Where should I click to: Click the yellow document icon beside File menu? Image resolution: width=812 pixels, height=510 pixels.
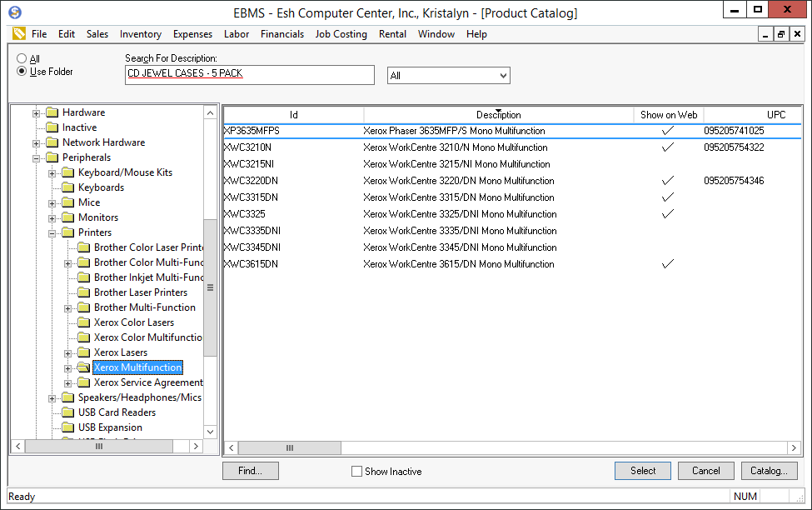click(x=19, y=34)
